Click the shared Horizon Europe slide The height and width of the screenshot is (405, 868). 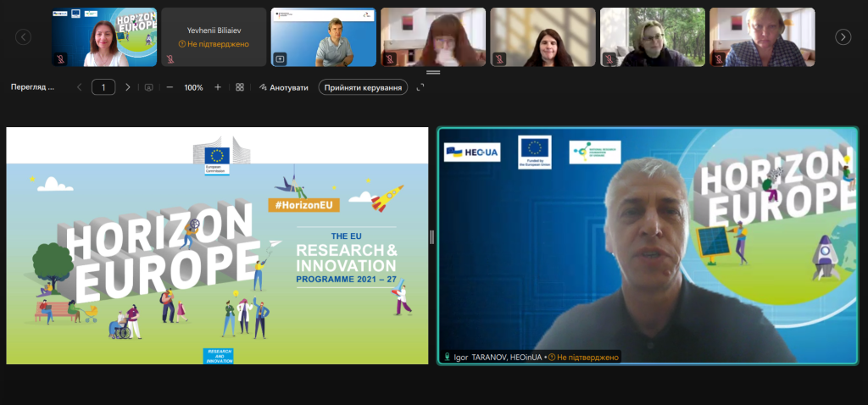click(217, 246)
